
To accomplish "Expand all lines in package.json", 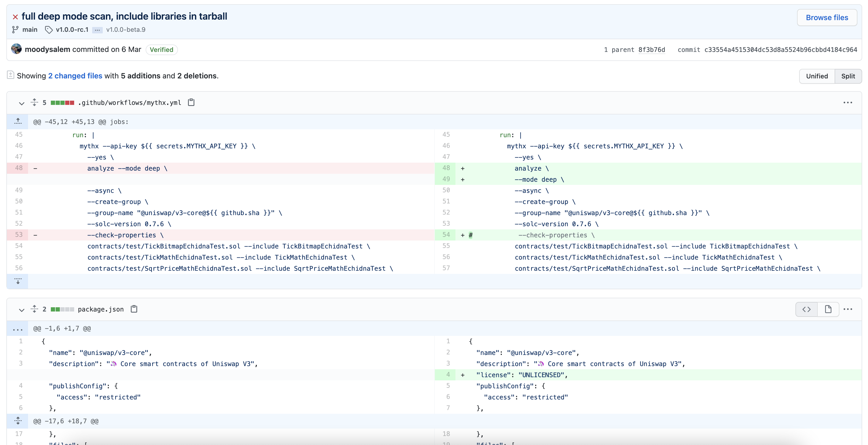I will click(34, 309).
